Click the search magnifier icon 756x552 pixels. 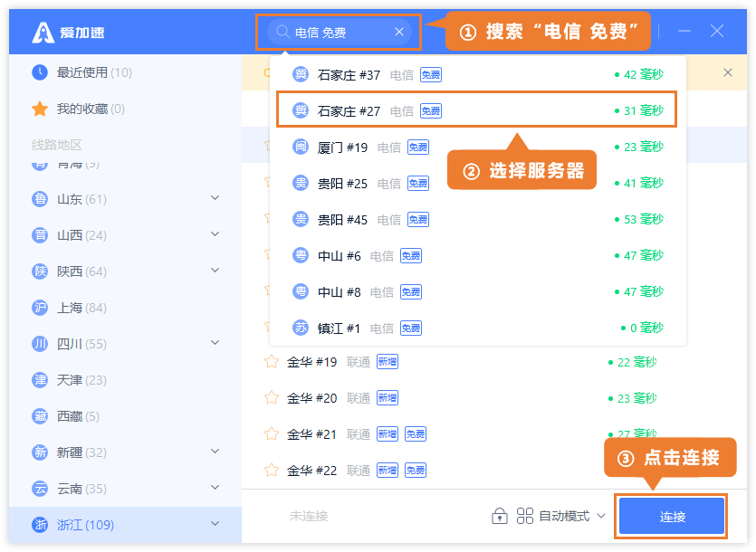click(x=282, y=32)
